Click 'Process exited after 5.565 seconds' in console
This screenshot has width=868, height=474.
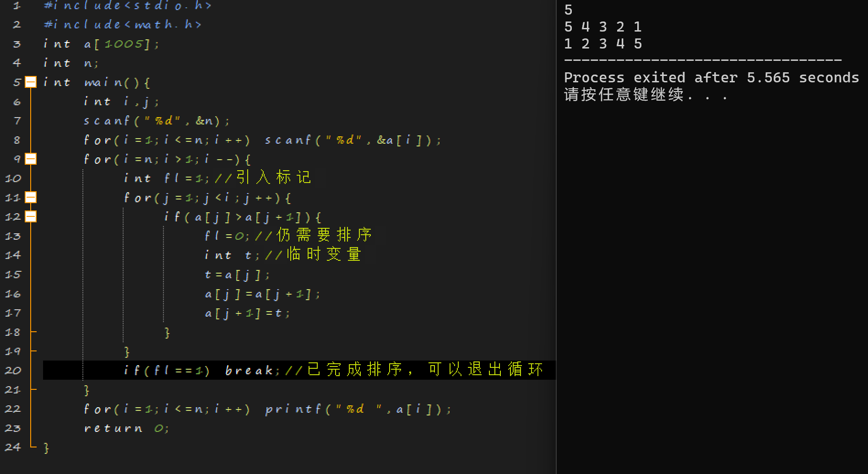[x=711, y=78]
